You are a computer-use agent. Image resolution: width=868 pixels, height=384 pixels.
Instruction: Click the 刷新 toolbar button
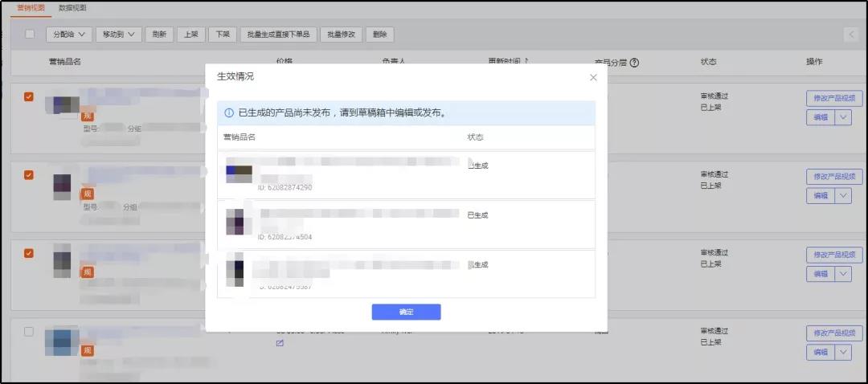159,35
